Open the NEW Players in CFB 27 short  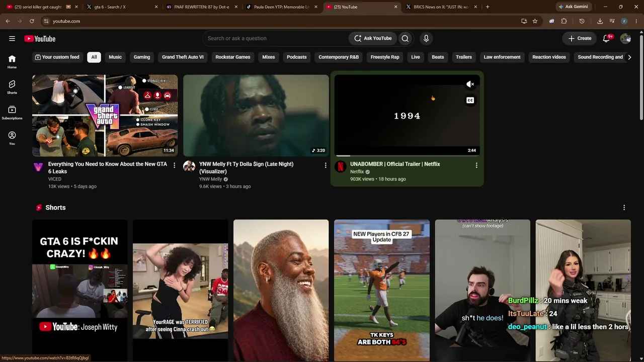[x=382, y=291]
